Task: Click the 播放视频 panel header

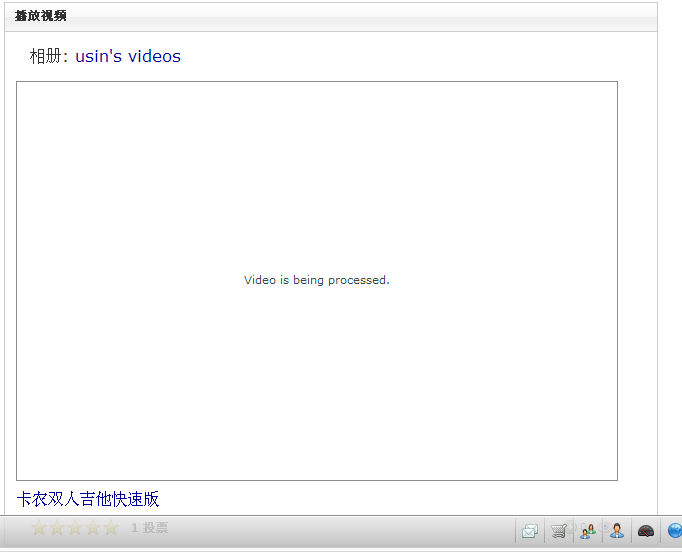Action: [41, 16]
